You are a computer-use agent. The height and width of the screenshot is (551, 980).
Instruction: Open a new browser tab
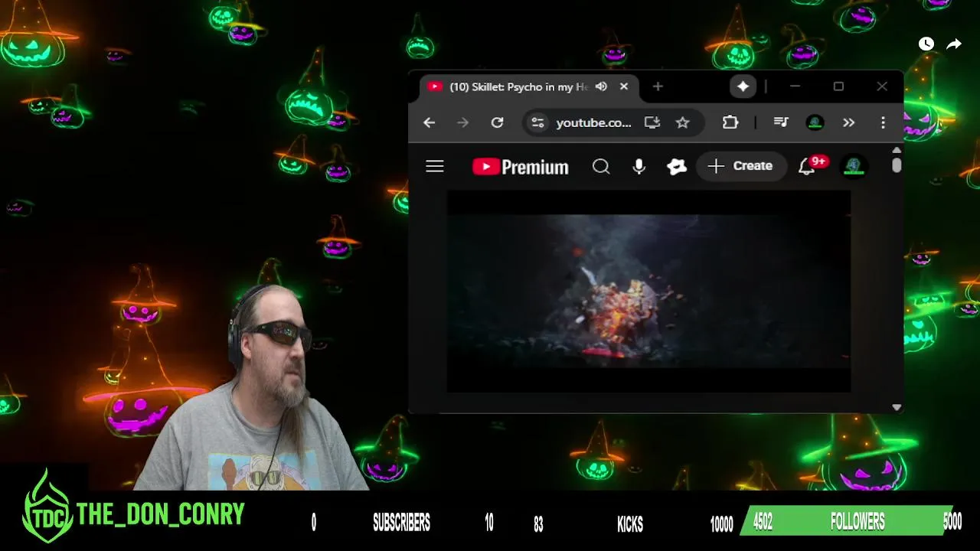coord(658,86)
